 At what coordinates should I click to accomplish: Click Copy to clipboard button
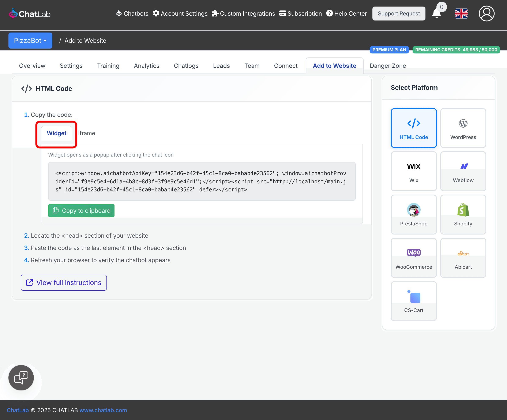pyautogui.click(x=81, y=211)
